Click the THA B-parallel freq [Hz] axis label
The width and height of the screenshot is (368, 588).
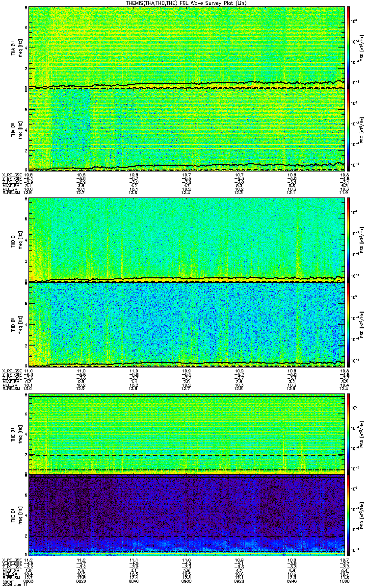pos(20,129)
